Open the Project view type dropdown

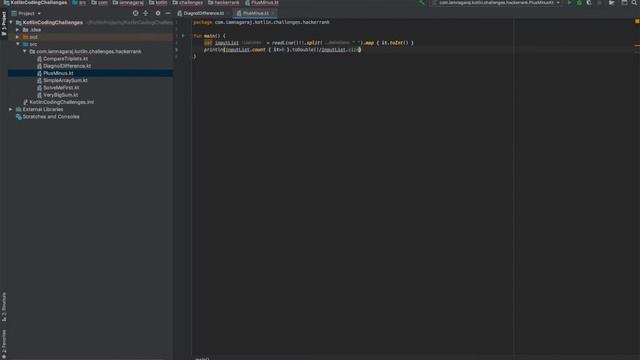(27, 13)
